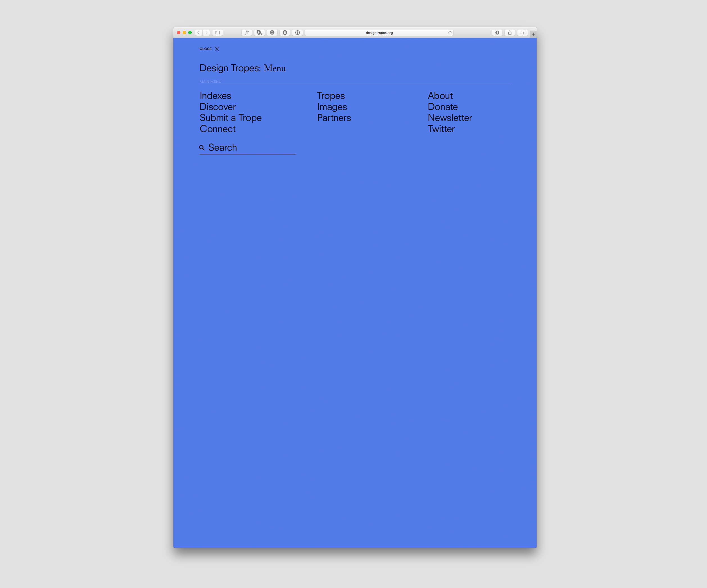Image resolution: width=707 pixels, height=588 pixels.
Task: Click the Safari back navigation arrow
Action: (199, 33)
